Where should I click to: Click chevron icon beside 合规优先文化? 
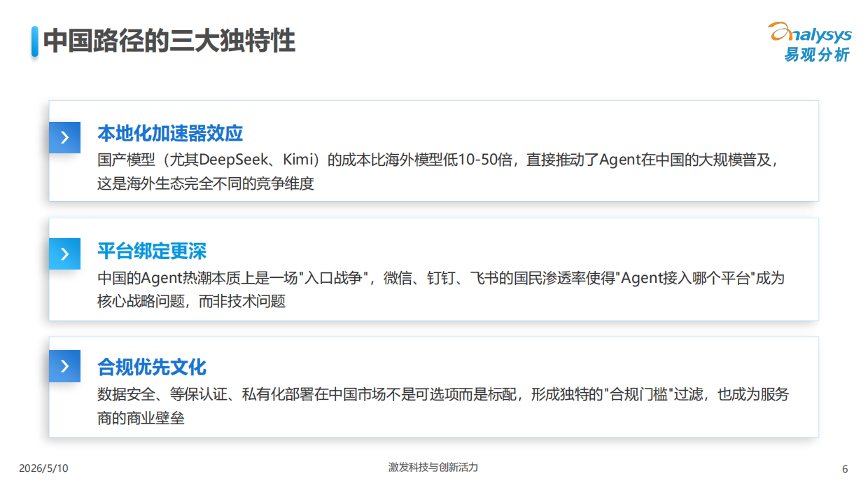point(64,366)
